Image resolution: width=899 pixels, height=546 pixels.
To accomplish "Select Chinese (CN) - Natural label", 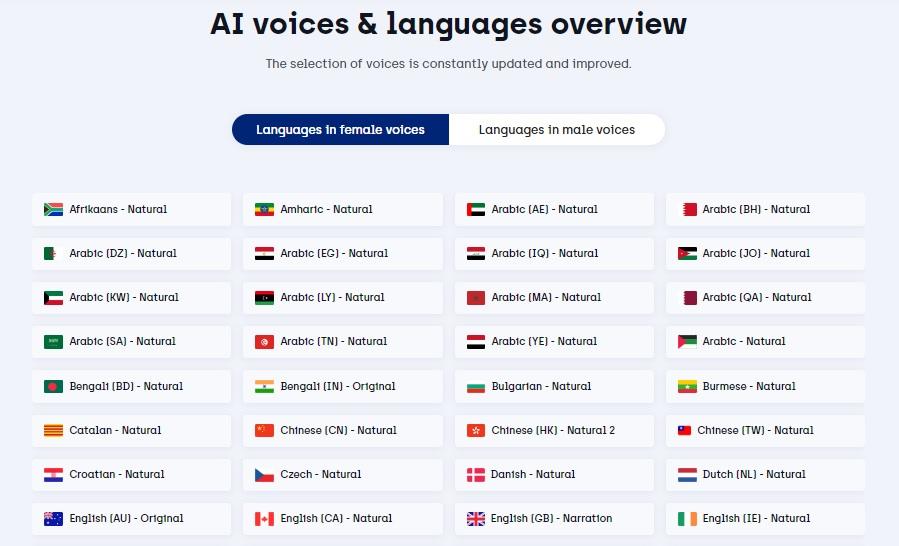I will point(338,430).
